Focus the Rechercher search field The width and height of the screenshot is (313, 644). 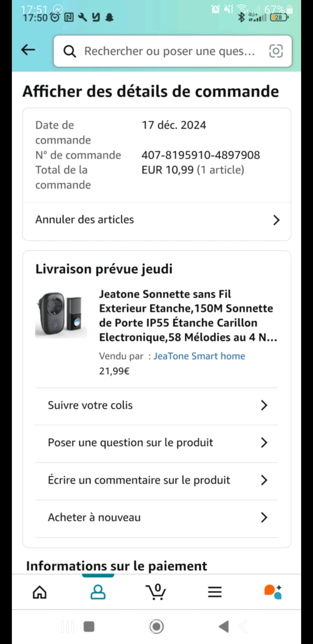coord(170,51)
